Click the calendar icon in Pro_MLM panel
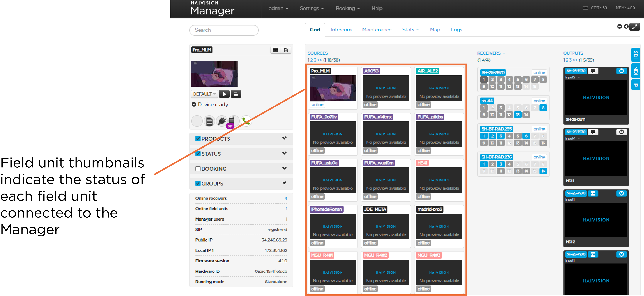The height and width of the screenshot is (296, 644). 275,50
